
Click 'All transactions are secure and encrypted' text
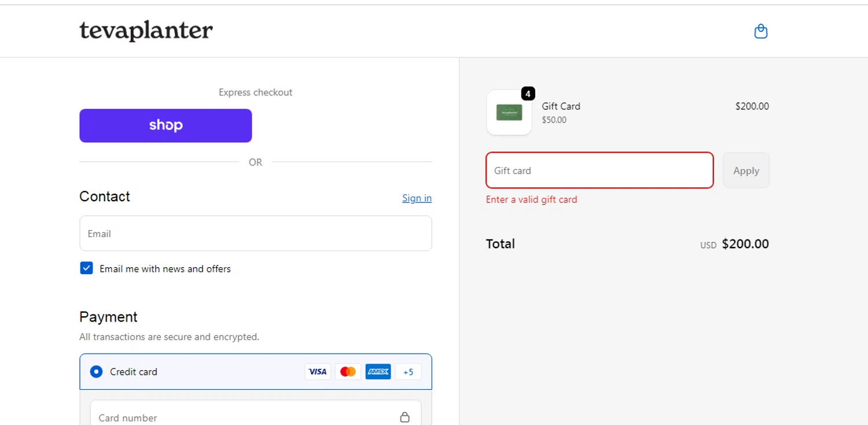pos(169,337)
